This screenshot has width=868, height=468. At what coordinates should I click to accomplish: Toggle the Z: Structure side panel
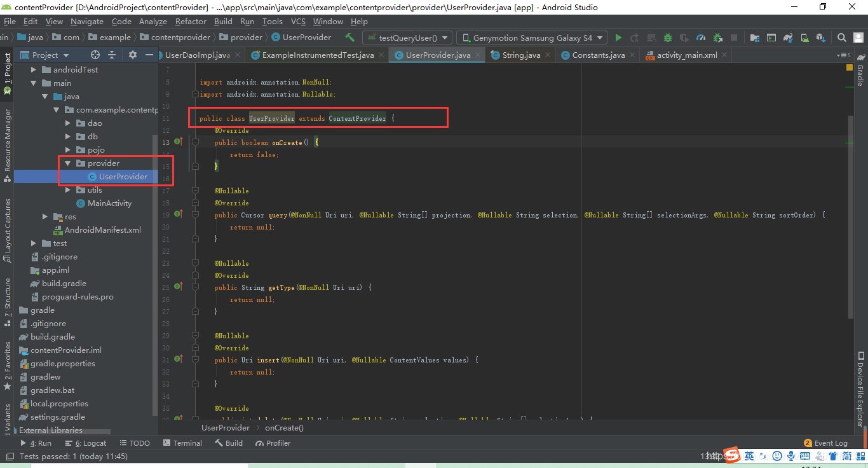[x=8, y=301]
